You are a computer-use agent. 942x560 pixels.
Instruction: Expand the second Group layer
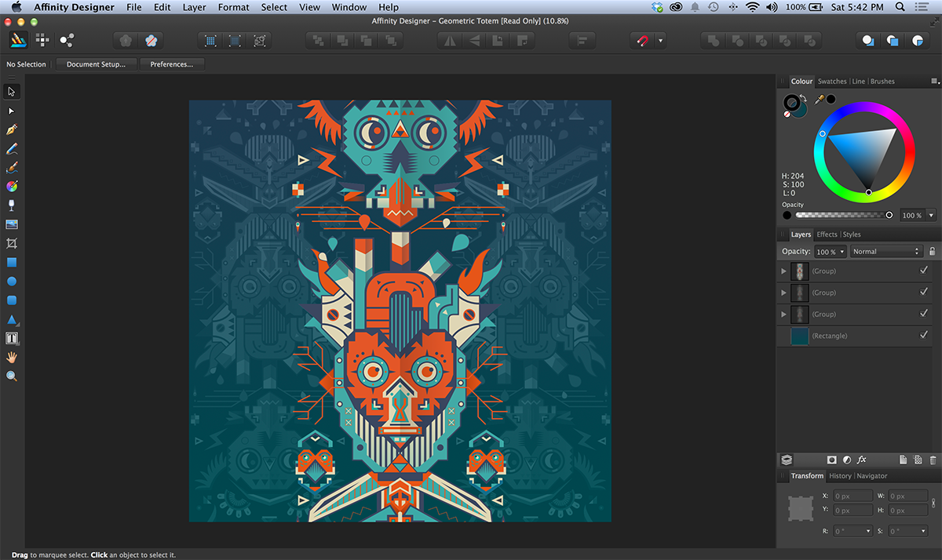coord(783,293)
